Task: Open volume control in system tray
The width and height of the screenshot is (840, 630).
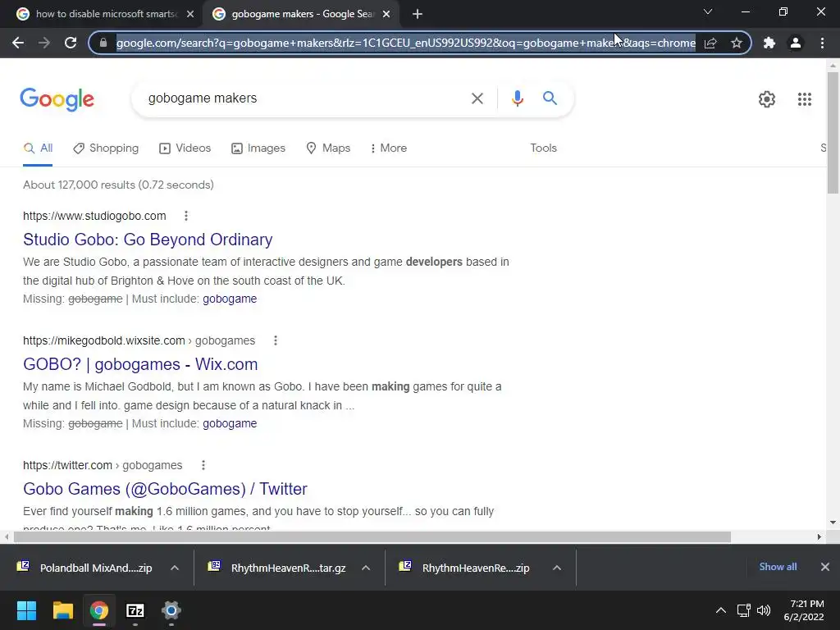Action: point(764,610)
